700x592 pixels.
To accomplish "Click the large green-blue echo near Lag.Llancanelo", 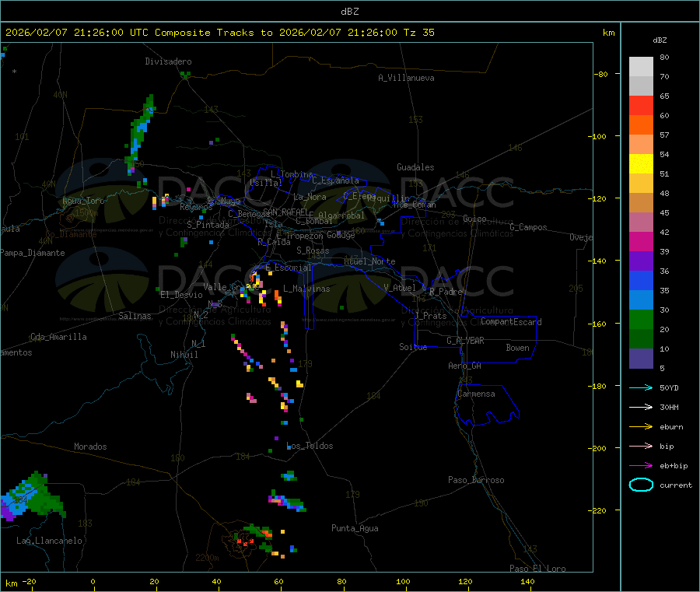I will coord(32,496).
